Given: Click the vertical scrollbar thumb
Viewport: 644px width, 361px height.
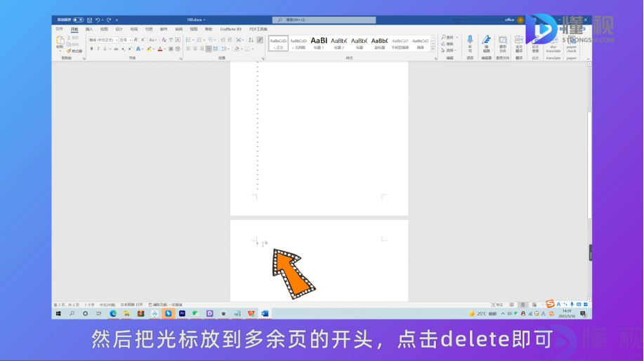Looking at the screenshot, I should click(x=589, y=164).
